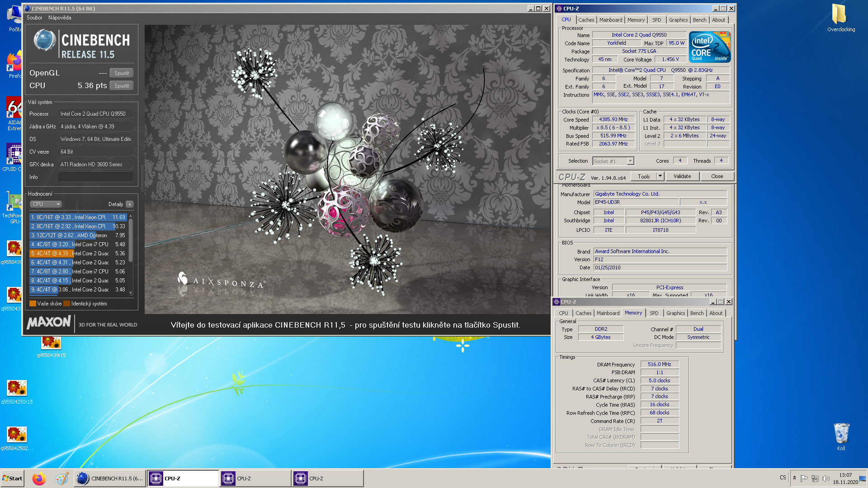This screenshot has width=868, height=488.
Task: Click the volume speaker icon in system tray
Action: [826, 479]
